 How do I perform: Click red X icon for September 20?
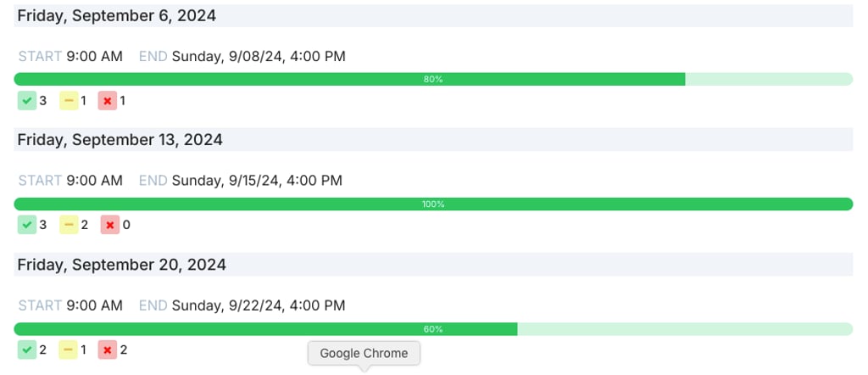click(x=108, y=350)
